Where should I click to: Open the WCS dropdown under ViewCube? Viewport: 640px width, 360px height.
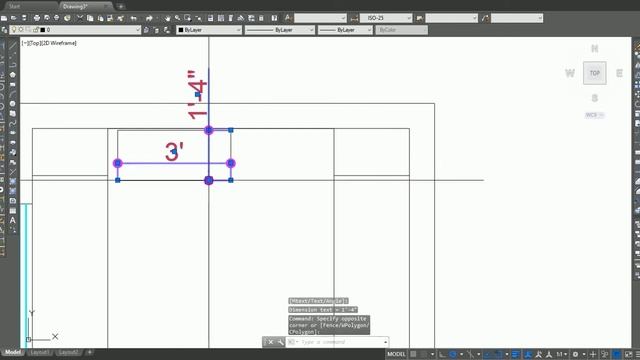(x=594, y=115)
